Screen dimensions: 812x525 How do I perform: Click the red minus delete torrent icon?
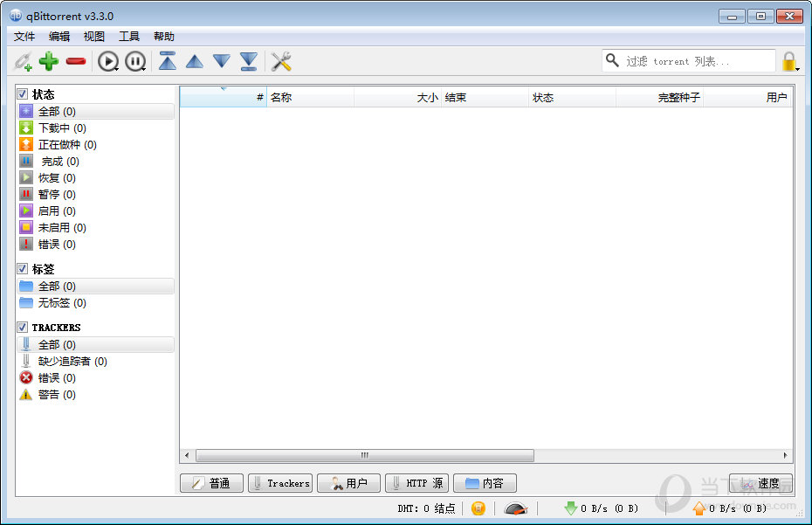click(x=76, y=61)
